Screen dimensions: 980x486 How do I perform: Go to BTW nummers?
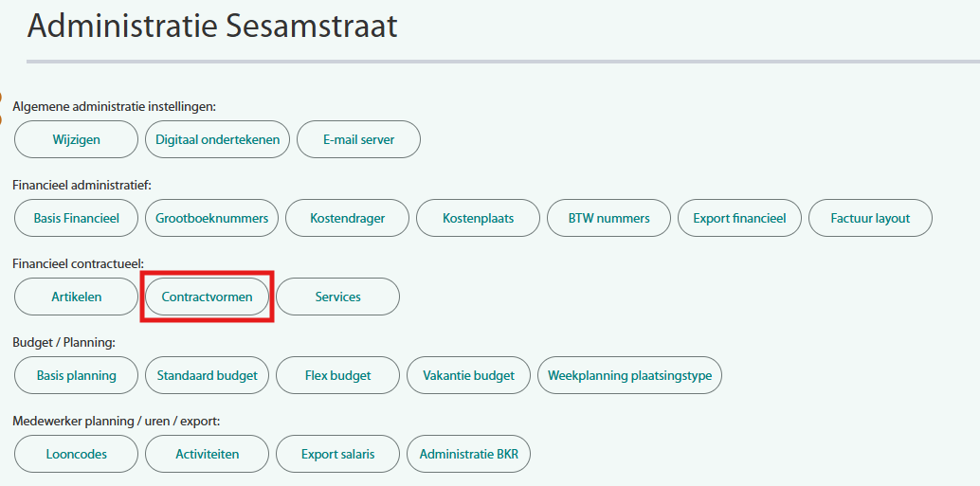[x=608, y=218]
